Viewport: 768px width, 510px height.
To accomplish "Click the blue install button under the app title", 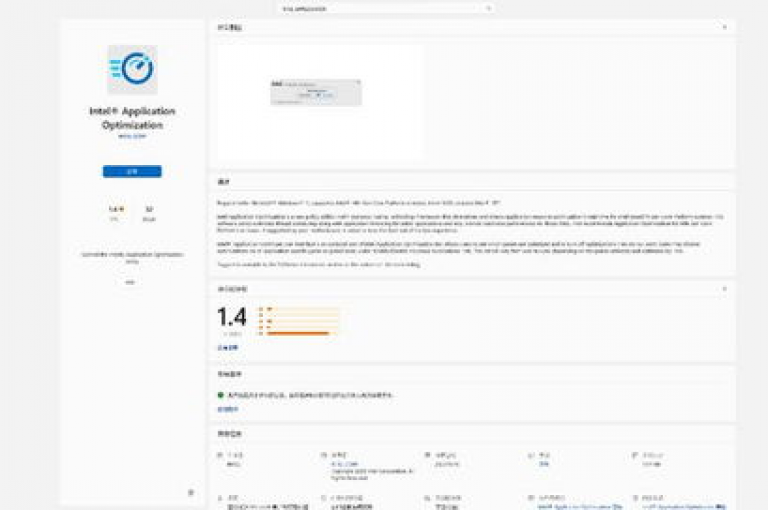I will coord(132,171).
